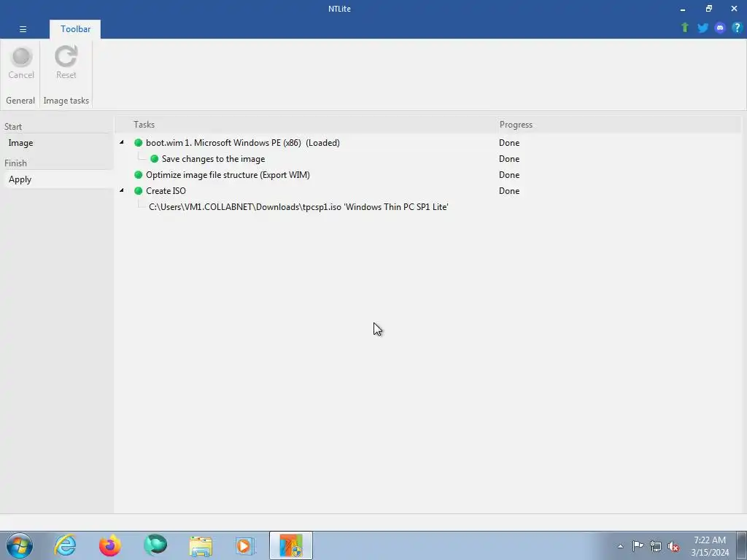This screenshot has height=560, width=747.
Task: Click the Show desktop strip
Action: point(742,545)
